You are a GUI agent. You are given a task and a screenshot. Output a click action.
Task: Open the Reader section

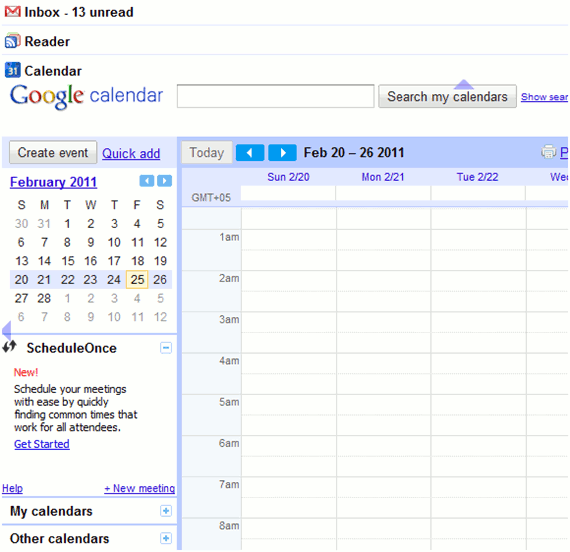click(47, 41)
